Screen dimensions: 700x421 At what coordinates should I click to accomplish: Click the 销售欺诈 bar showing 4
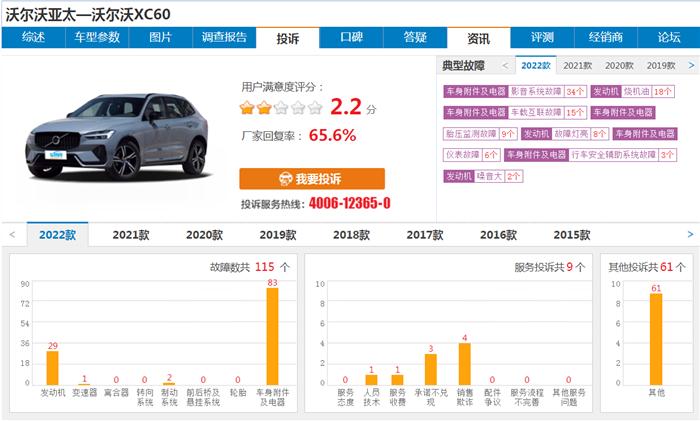465,364
